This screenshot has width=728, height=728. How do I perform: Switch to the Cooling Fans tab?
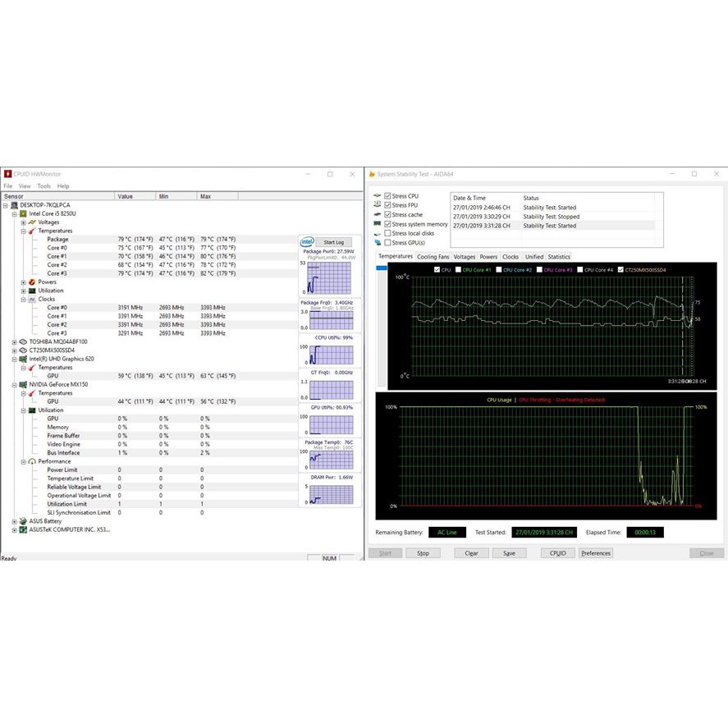pos(433,257)
